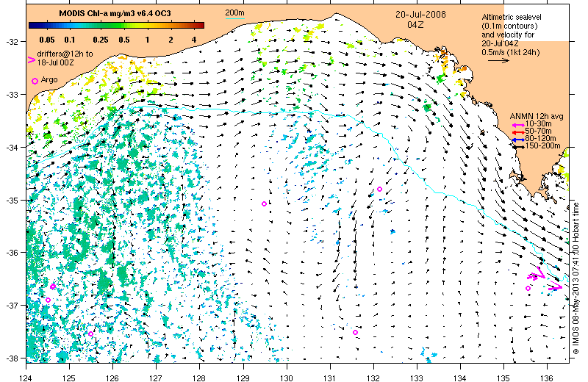Click the cyan 200m contour legend line
Viewport: 588px width, 382px height.
point(234,18)
